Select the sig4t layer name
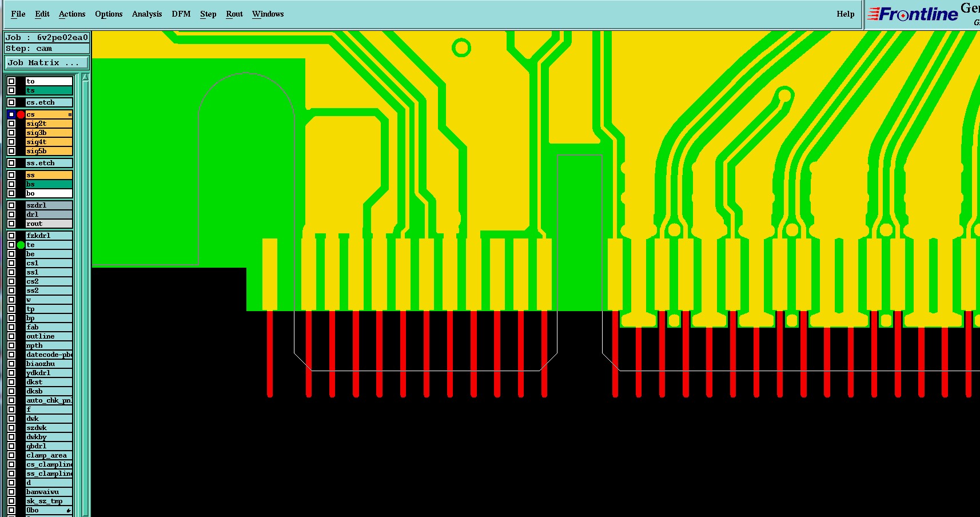980x517 pixels. pyautogui.click(x=49, y=142)
